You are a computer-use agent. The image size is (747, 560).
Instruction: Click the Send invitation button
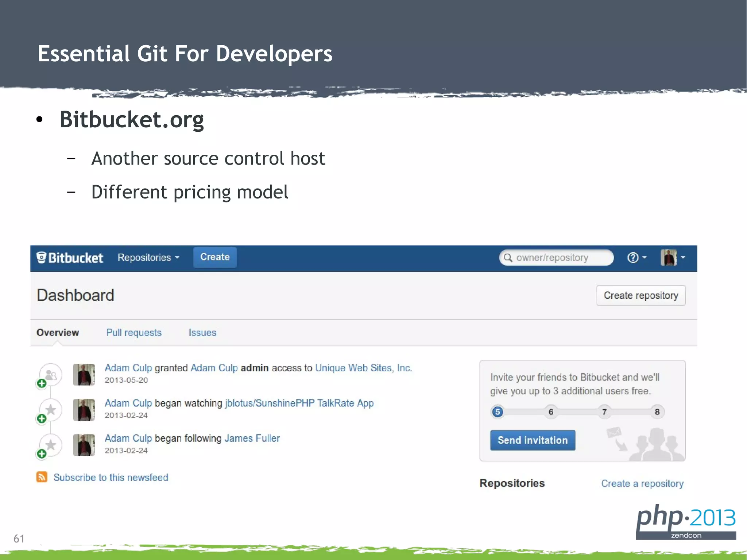(x=533, y=440)
